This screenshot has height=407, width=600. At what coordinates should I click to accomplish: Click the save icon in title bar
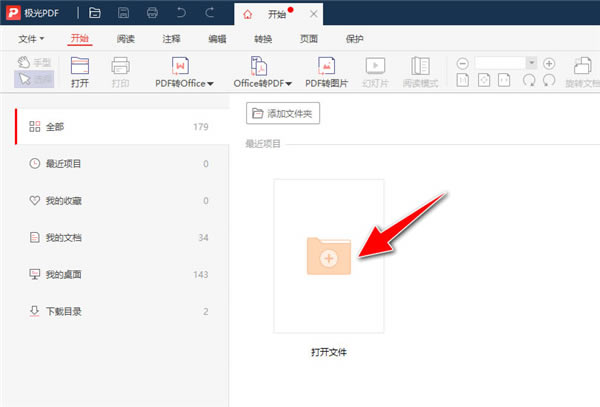[123, 13]
